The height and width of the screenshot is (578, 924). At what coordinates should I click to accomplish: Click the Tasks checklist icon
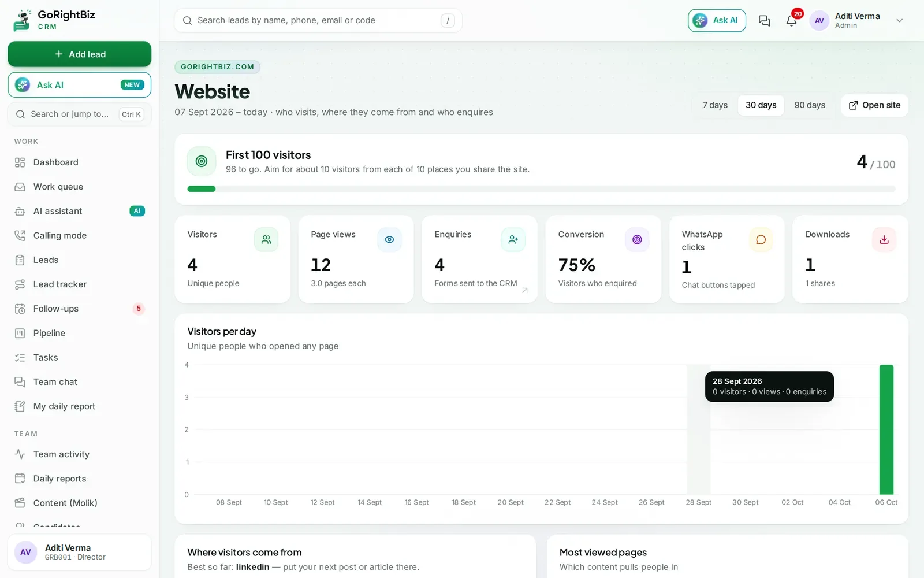click(x=20, y=357)
